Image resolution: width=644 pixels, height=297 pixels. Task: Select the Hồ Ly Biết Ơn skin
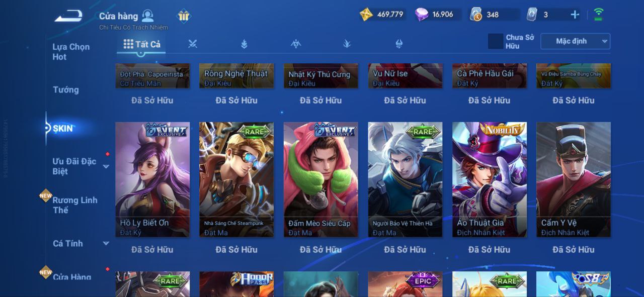152,179
